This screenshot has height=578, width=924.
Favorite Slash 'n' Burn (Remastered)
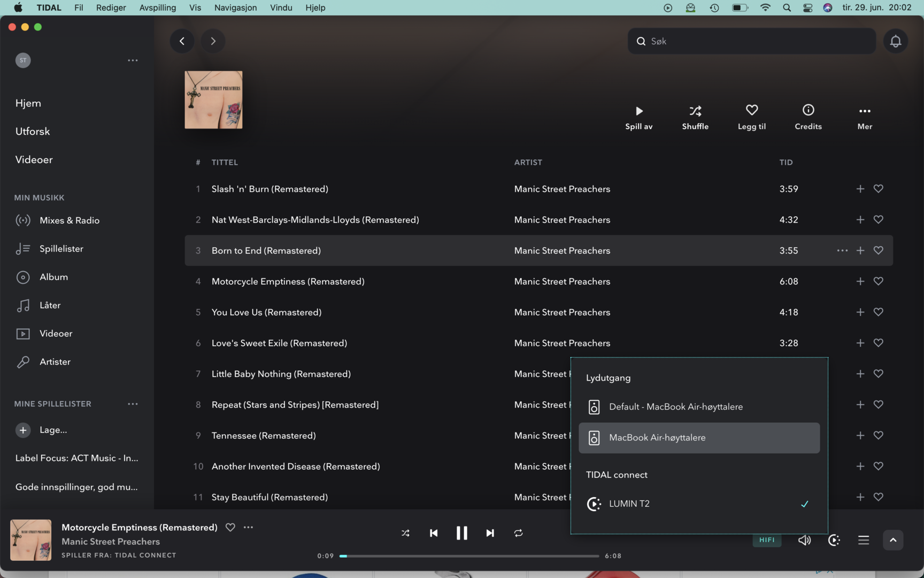878,189
